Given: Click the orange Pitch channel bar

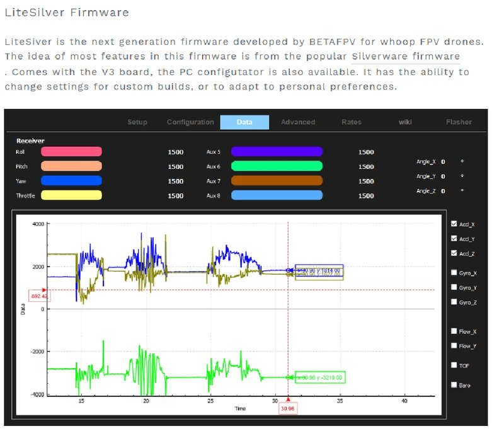Looking at the screenshot, I should tap(71, 166).
